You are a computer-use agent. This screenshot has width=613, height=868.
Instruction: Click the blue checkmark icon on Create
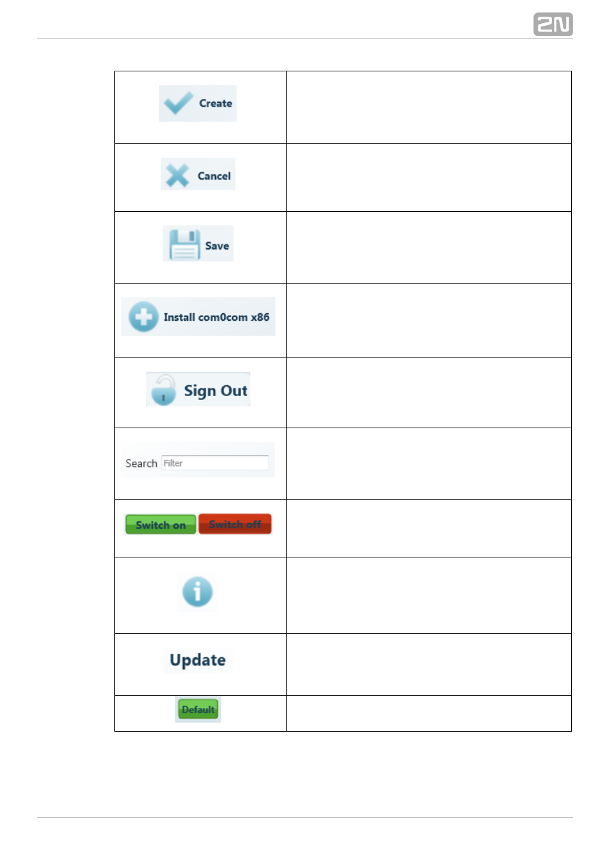[x=178, y=103]
